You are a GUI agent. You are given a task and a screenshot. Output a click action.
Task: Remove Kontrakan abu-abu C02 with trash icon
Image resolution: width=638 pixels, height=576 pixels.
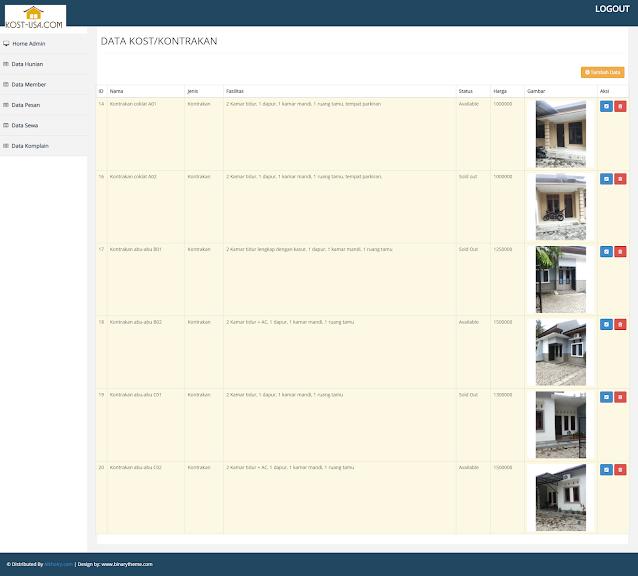(x=620, y=470)
